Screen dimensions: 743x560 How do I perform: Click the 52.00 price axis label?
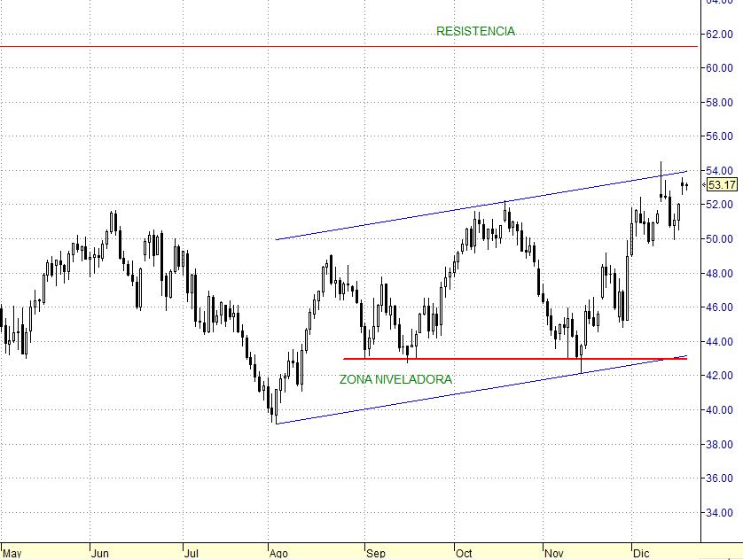click(x=719, y=205)
